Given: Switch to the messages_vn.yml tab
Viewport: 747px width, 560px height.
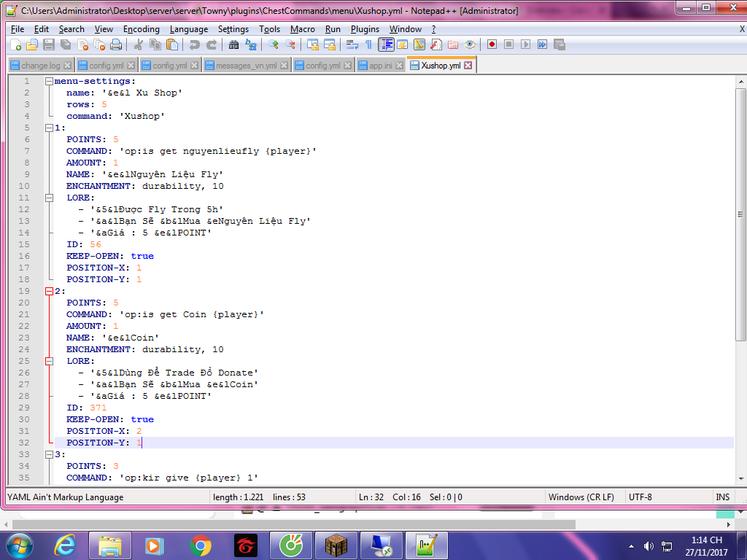Looking at the screenshot, I should coord(246,66).
